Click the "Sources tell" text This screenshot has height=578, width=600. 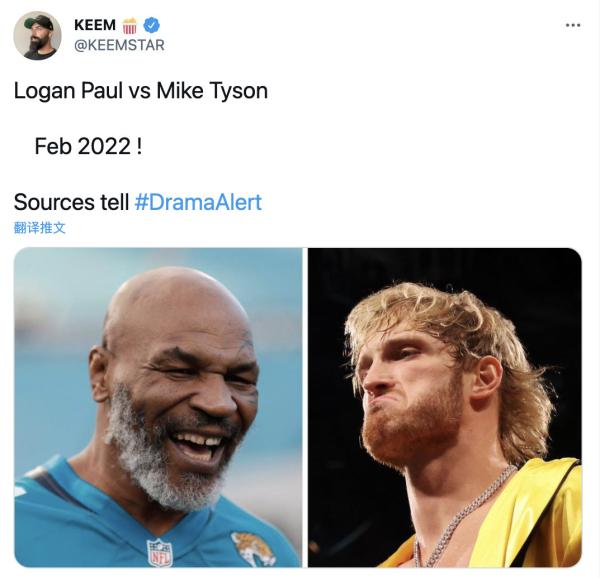[x=71, y=201]
